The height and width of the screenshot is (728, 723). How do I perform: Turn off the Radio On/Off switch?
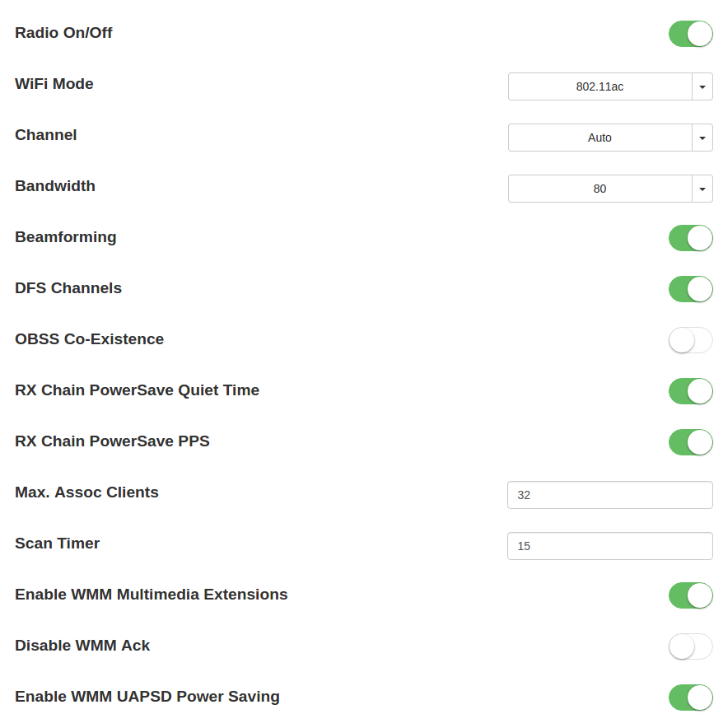point(690,34)
